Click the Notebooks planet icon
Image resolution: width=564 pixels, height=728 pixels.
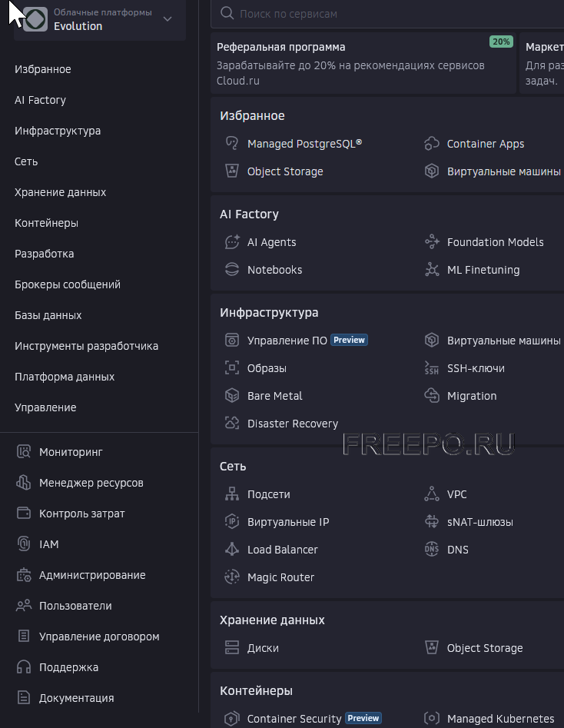[x=231, y=269]
